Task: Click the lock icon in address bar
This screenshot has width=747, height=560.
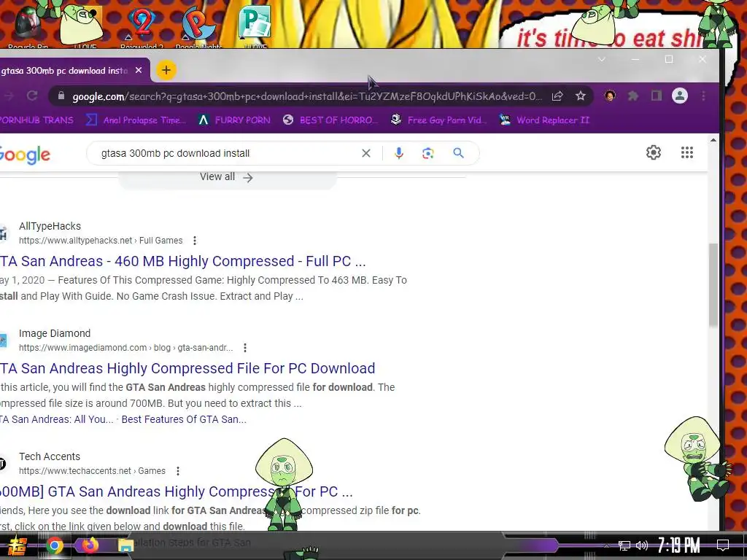Action: 61,96
